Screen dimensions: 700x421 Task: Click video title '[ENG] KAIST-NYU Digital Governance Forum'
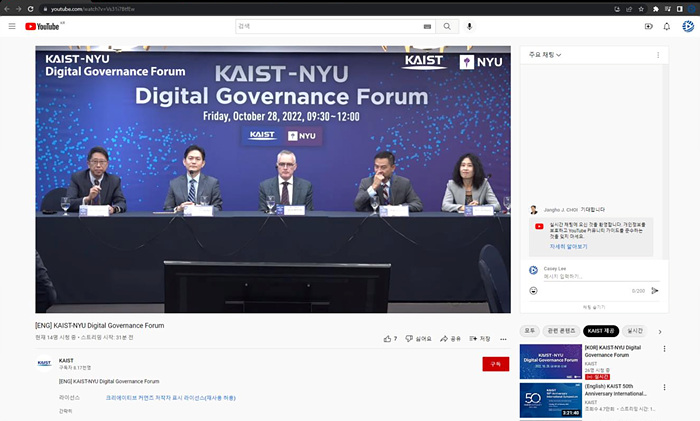(x=100, y=325)
